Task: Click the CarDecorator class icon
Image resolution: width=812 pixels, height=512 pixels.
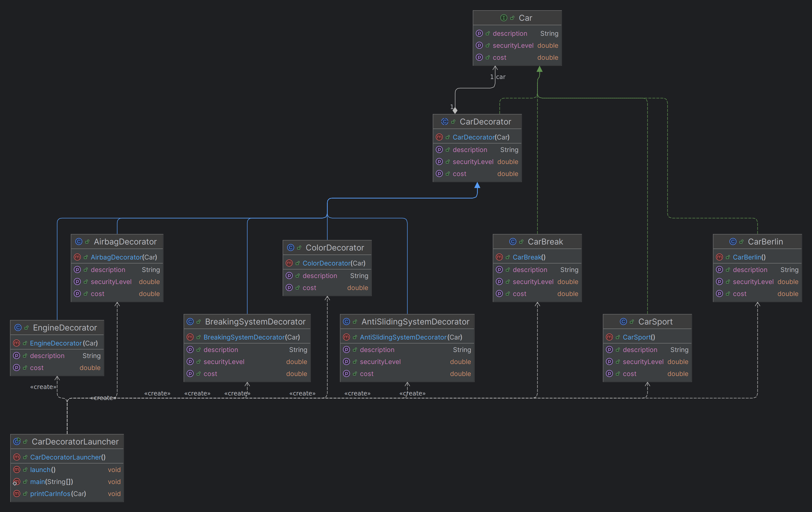Action: pyautogui.click(x=445, y=122)
